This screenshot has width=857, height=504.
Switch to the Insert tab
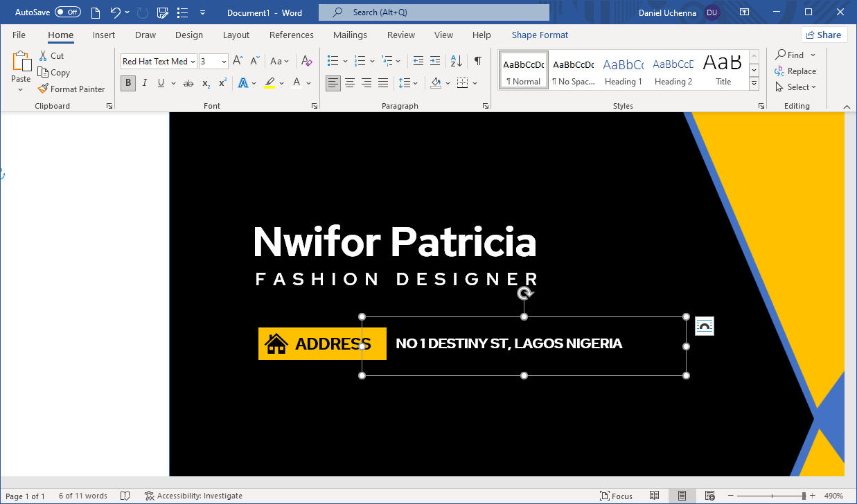click(x=104, y=35)
